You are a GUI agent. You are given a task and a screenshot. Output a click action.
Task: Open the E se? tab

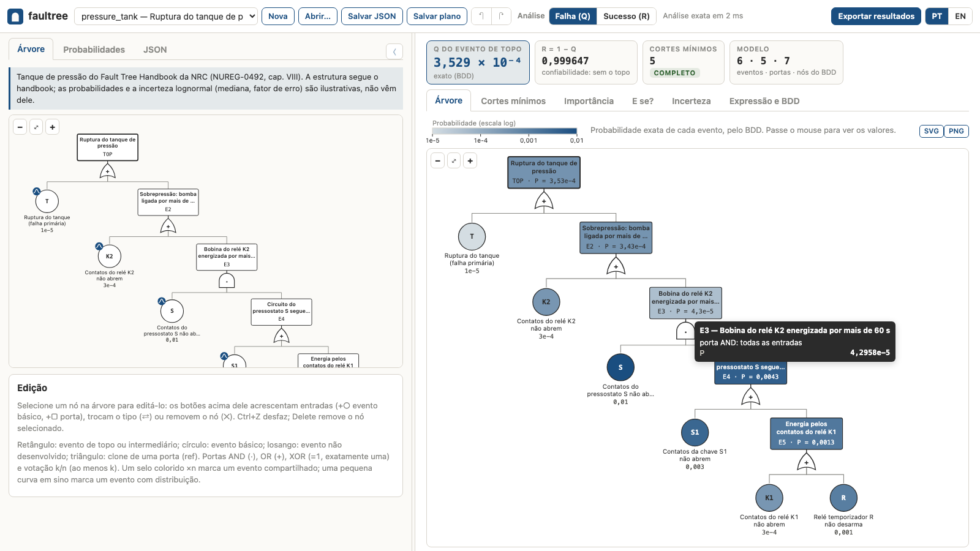pos(643,101)
